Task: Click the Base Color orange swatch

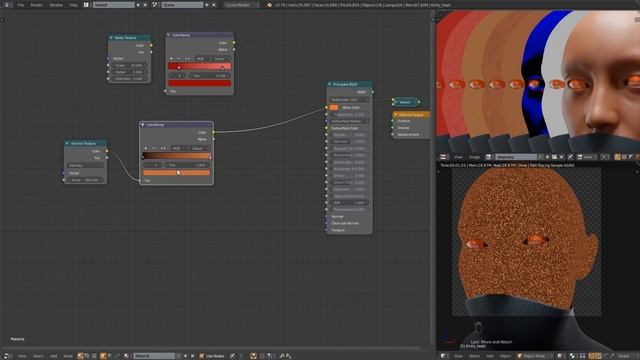Action: 334,107
